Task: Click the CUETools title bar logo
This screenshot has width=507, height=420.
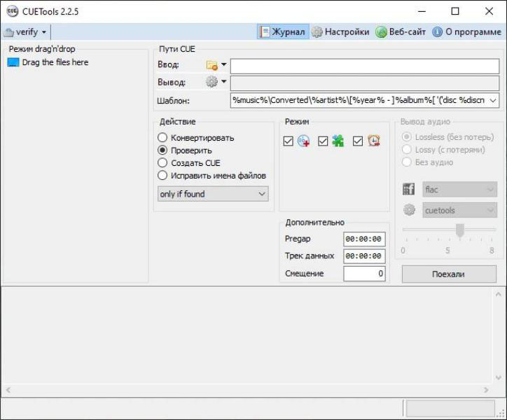Action: pos(12,11)
